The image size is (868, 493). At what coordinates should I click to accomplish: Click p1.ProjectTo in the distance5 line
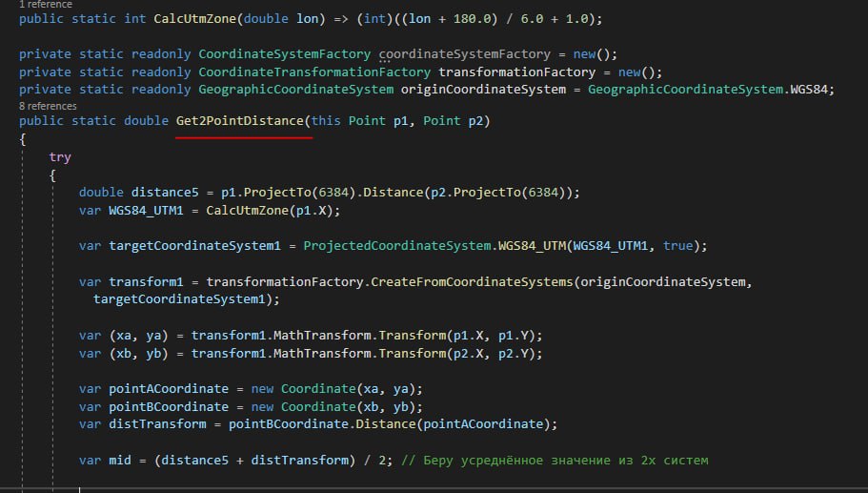(266, 193)
